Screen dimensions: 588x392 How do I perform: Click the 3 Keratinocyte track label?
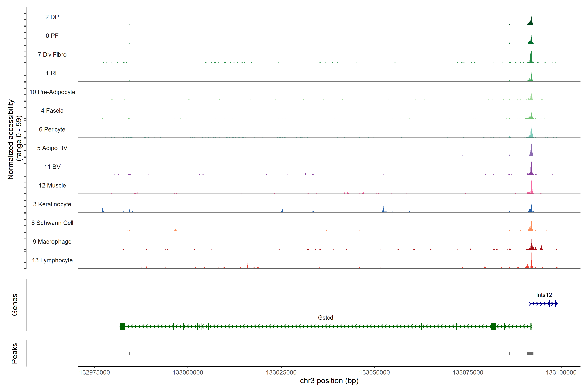point(52,204)
